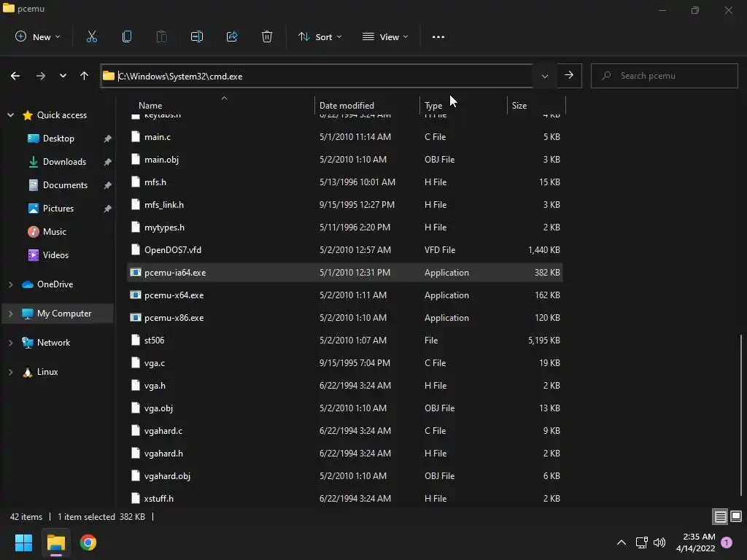Click the pin icon beside Downloads
Screen dimensions: 747x560
(108, 162)
